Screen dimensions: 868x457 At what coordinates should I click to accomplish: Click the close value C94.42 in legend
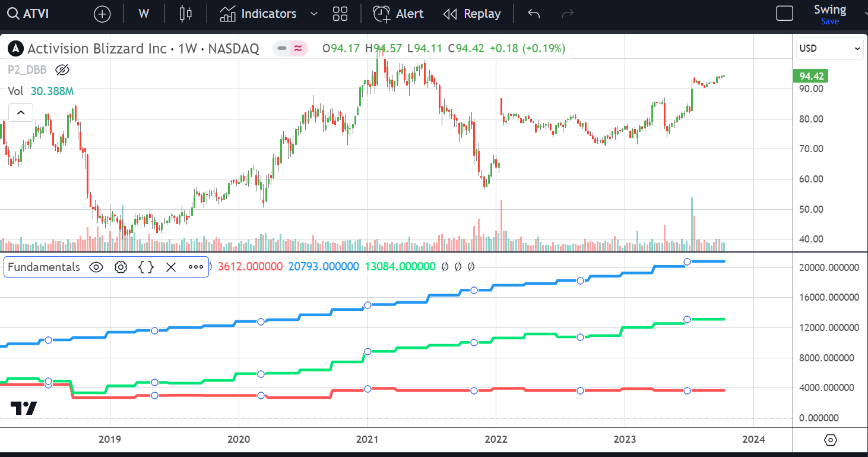click(x=467, y=48)
